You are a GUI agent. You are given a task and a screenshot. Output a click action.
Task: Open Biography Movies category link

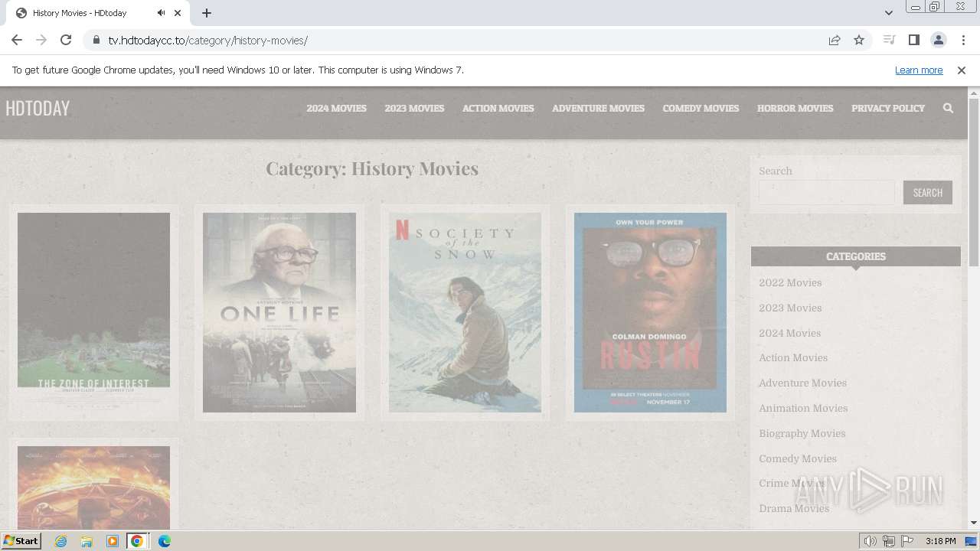click(802, 433)
